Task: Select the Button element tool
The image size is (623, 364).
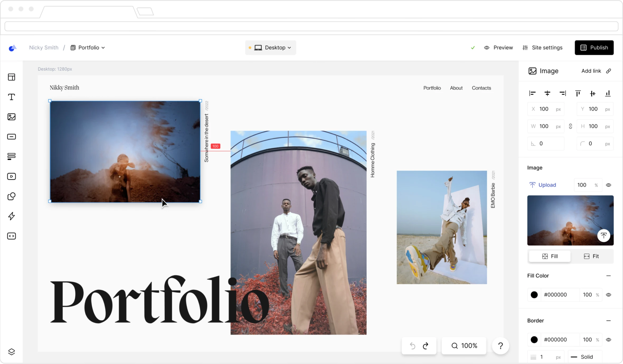Action: (11, 136)
